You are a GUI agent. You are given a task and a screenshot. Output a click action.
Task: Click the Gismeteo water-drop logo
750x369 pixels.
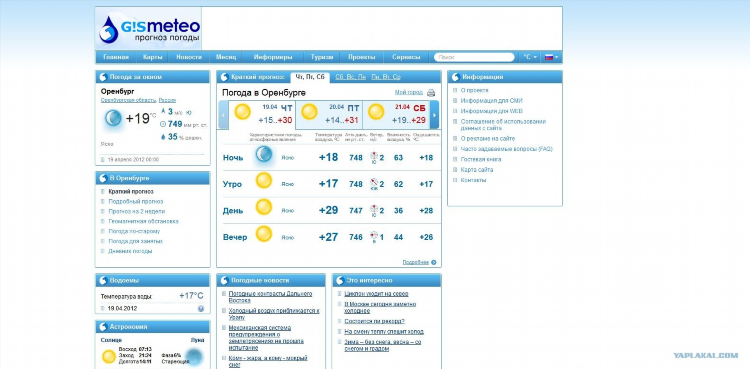(x=109, y=29)
